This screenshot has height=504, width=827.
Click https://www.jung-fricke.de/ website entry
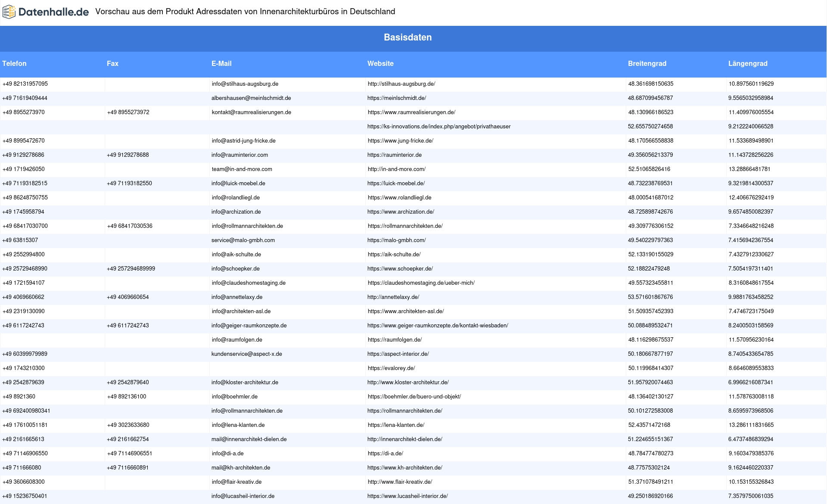pos(401,141)
